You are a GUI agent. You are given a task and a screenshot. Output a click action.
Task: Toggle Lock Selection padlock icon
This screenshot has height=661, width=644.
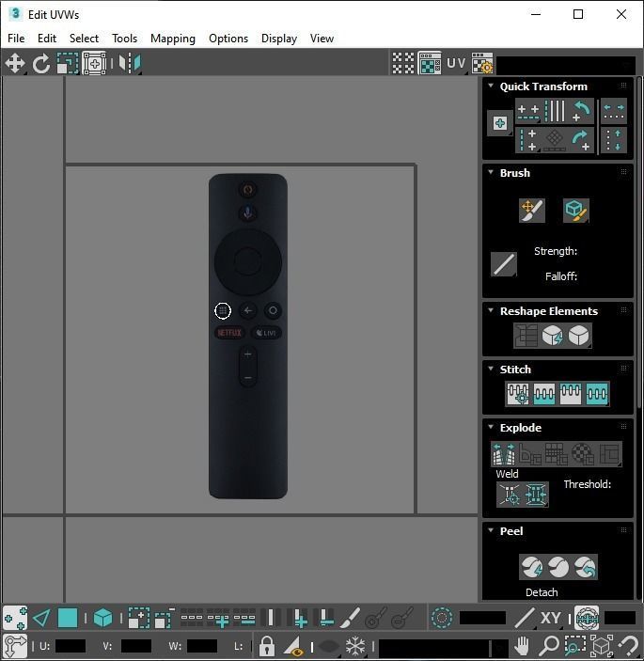coord(266,646)
